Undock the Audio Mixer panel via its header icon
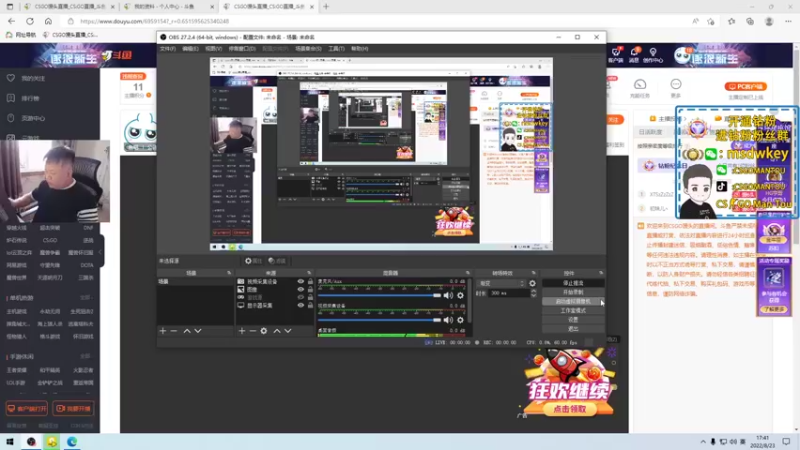Viewport: 800px width, 450px height. 468,273
